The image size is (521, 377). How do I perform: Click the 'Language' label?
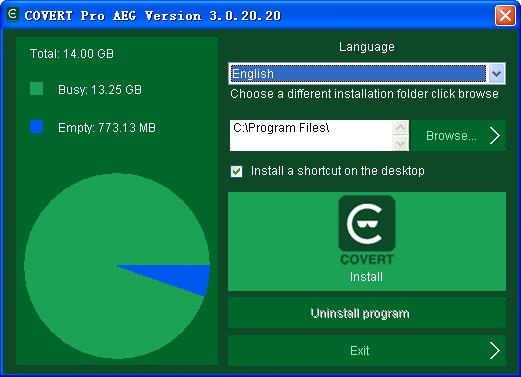pyautogui.click(x=367, y=47)
